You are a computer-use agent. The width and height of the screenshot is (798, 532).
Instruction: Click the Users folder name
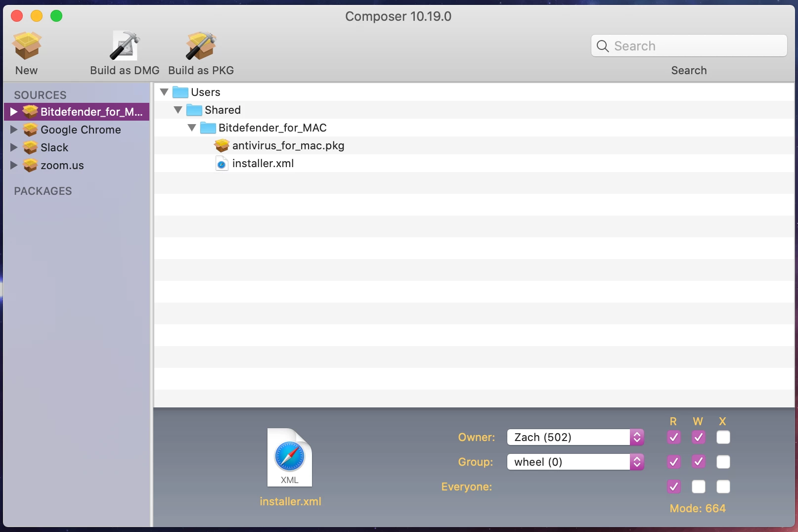pyautogui.click(x=206, y=92)
